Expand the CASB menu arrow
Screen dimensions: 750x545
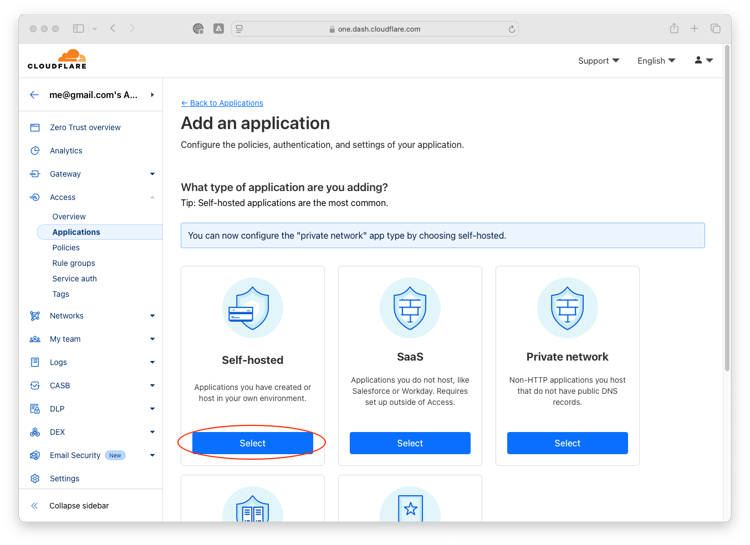tap(152, 386)
